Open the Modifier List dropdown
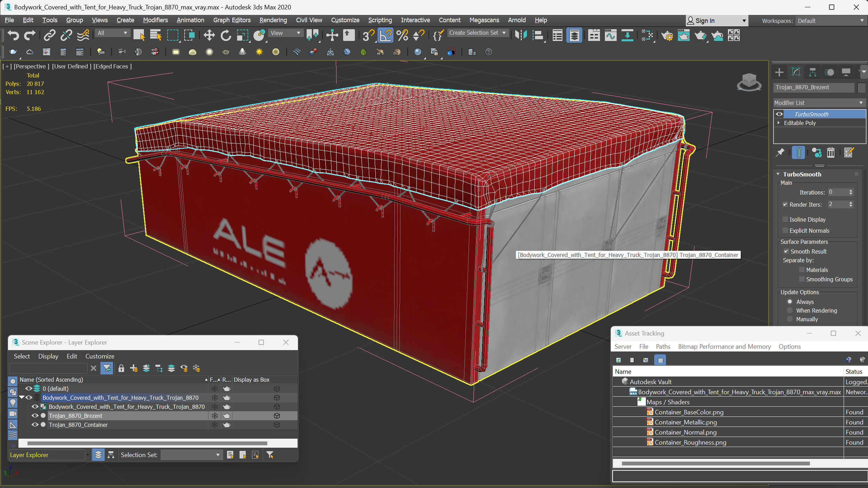The height and width of the screenshot is (488, 868). [x=819, y=103]
